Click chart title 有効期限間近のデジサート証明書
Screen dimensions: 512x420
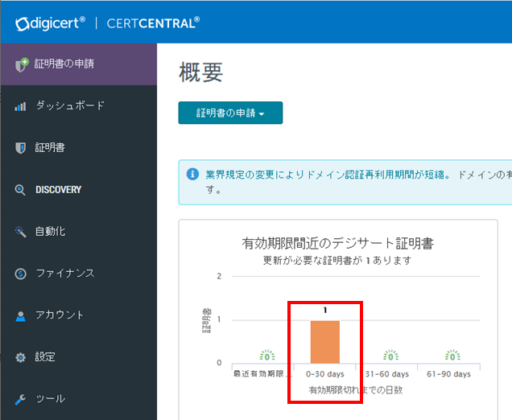point(337,244)
